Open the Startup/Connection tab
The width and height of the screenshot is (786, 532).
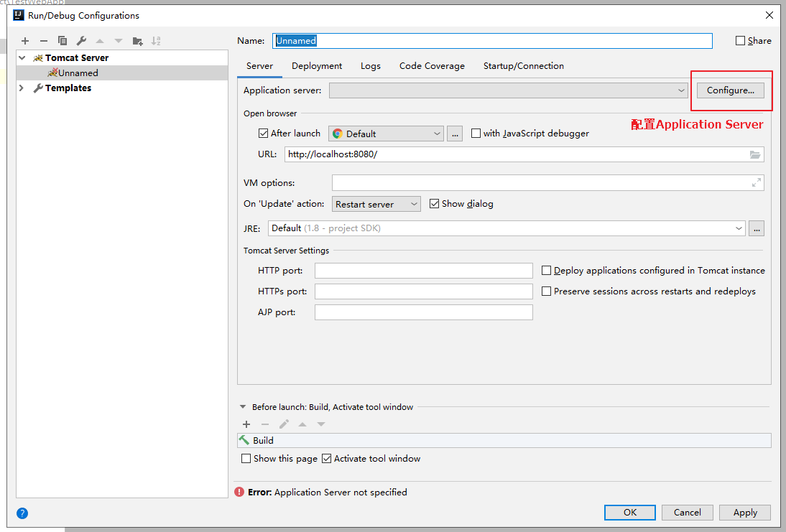523,66
